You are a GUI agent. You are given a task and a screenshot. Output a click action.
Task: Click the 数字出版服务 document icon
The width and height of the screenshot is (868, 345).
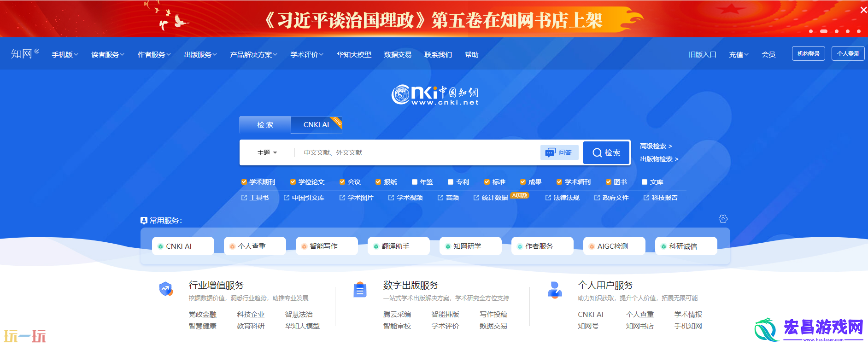pos(360,290)
